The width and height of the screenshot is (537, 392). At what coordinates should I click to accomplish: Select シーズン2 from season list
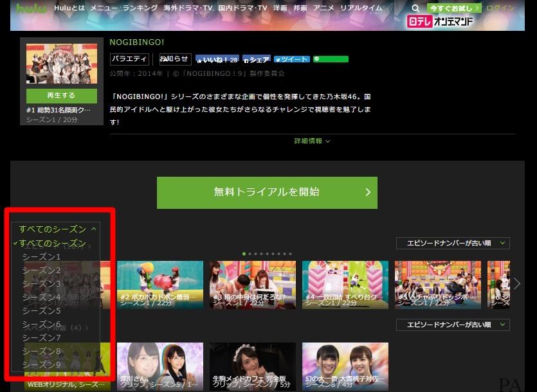(x=41, y=270)
